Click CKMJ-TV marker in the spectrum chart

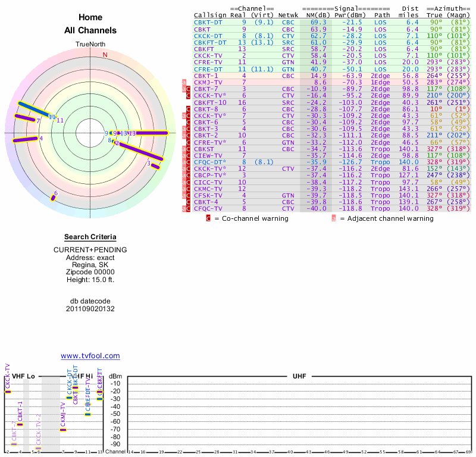63,430
